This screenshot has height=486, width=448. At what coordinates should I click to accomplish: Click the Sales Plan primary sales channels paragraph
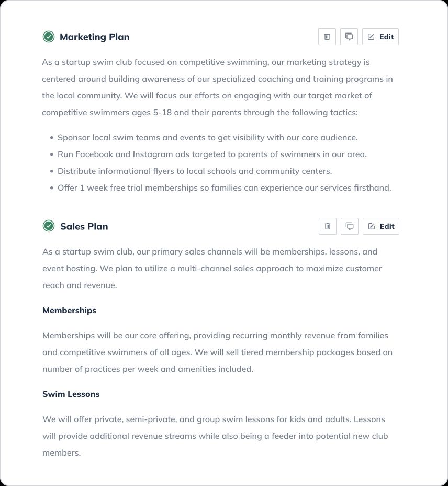pos(212,268)
